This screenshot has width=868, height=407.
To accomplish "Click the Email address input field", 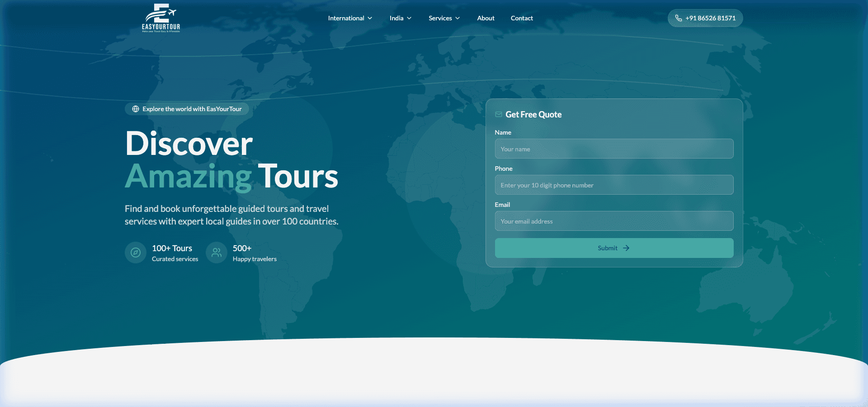I will [x=614, y=221].
